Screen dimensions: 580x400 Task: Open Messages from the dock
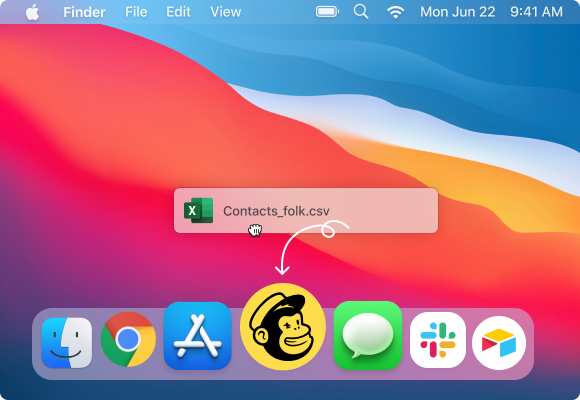(x=368, y=335)
